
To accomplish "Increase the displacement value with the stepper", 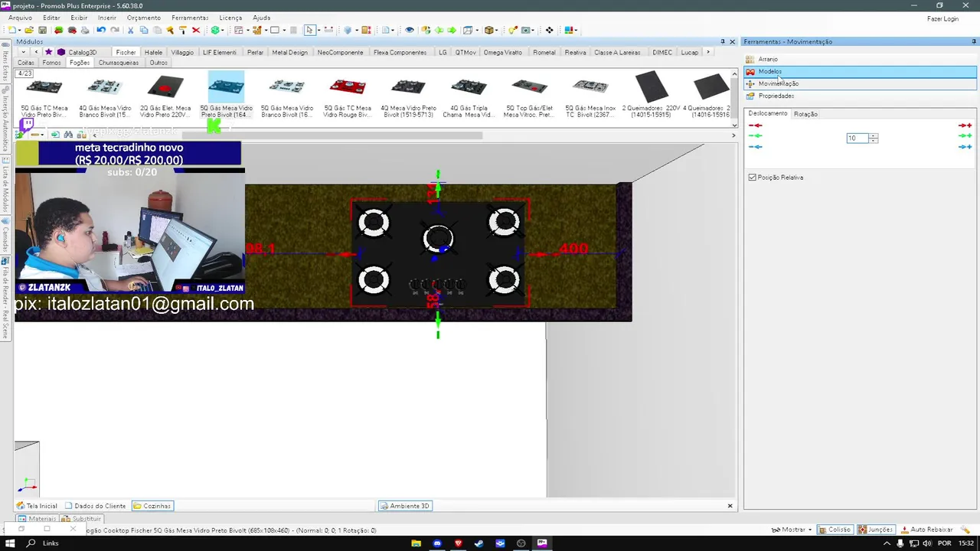I will click(874, 135).
